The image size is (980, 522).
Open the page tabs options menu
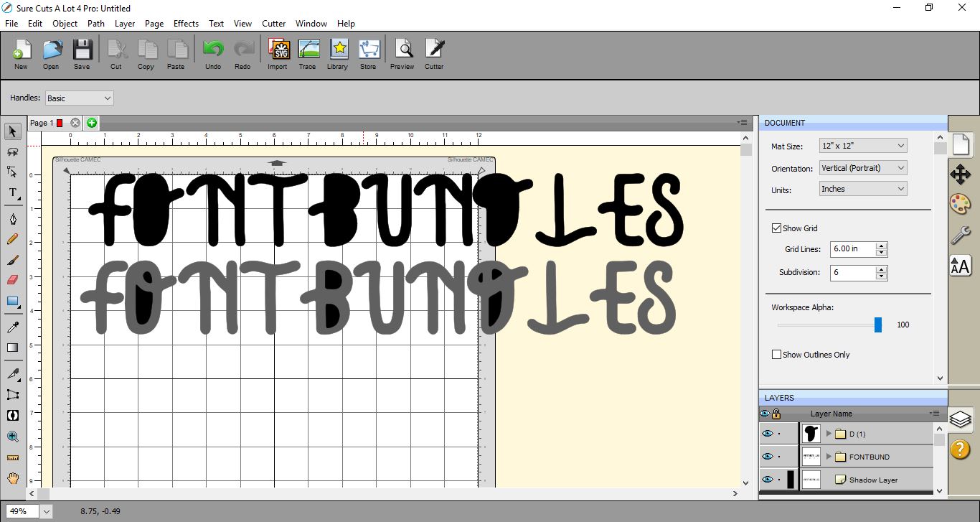(x=743, y=122)
